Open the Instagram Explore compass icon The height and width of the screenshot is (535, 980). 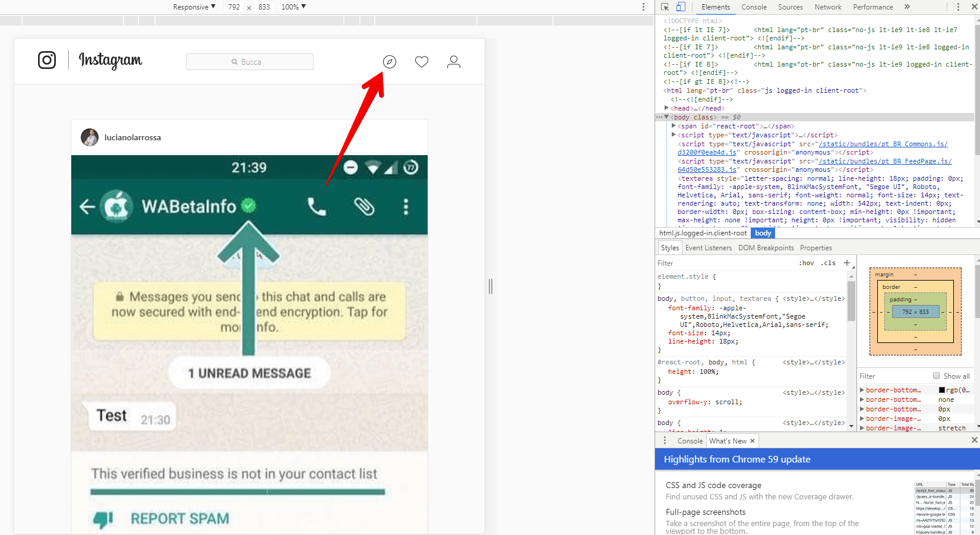pyautogui.click(x=390, y=62)
